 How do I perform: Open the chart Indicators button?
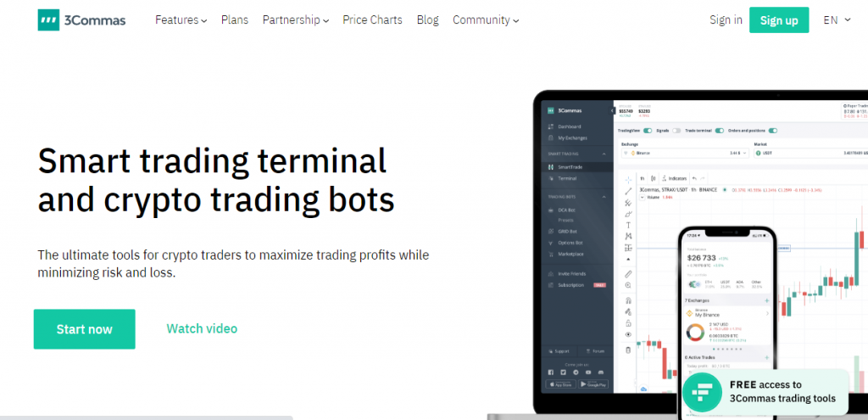coord(674,178)
